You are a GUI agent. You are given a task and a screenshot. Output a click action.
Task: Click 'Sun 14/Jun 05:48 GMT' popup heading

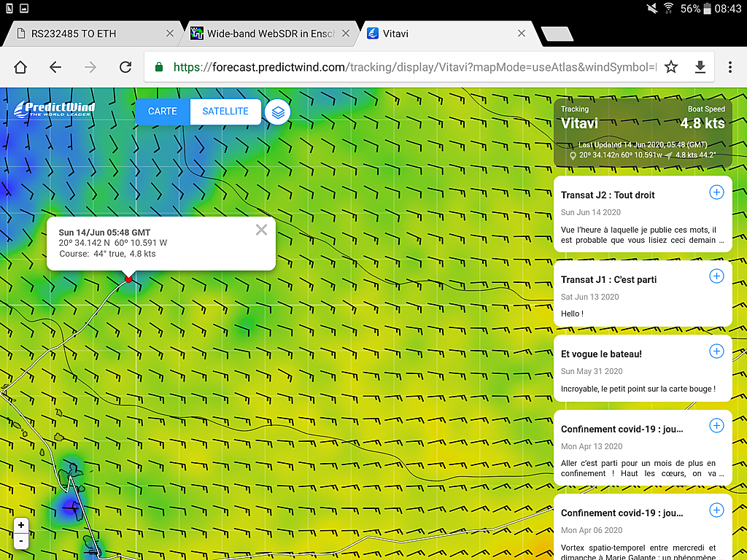(104, 233)
